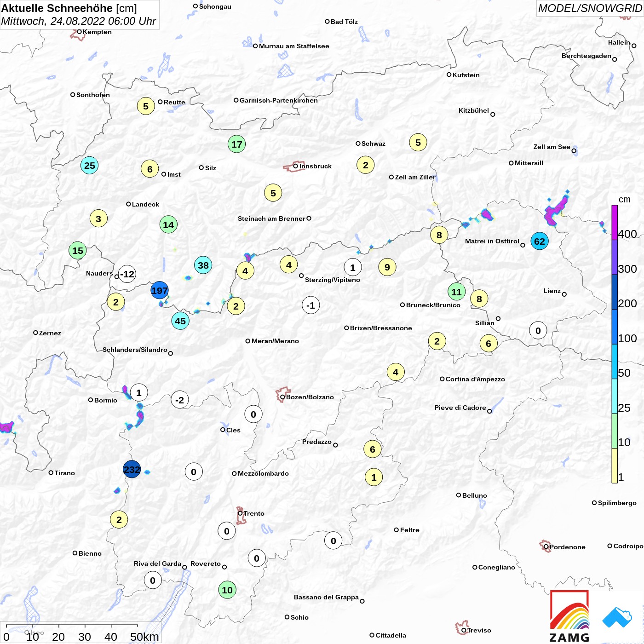
Task: Click the Cortina d'Ampezzo label
Action: pos(475,379)
